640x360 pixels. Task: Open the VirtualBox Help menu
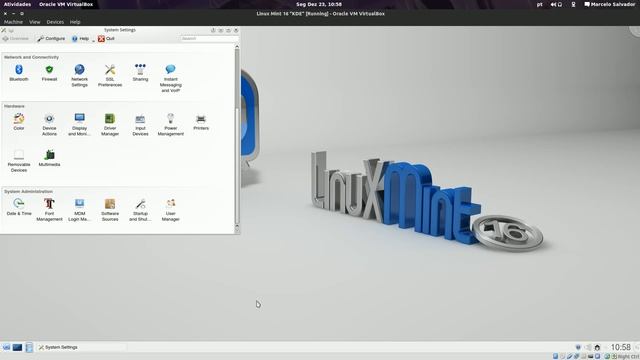tap(75, 22)
